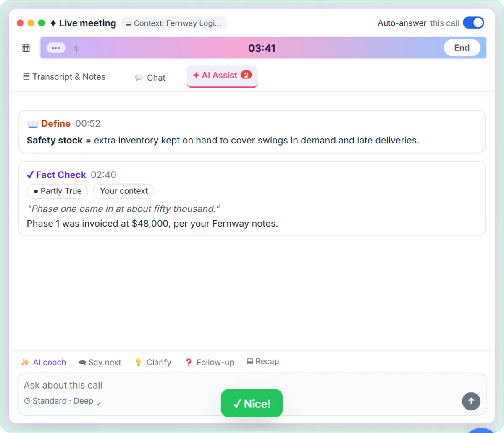
Task: Switch to the Chat tab
Action: pos(150,78)
